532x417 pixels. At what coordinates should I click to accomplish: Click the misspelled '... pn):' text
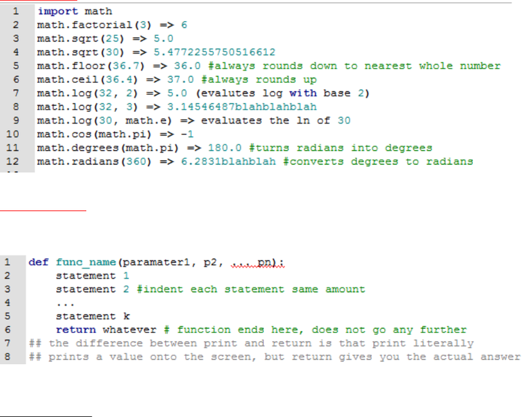258,263
